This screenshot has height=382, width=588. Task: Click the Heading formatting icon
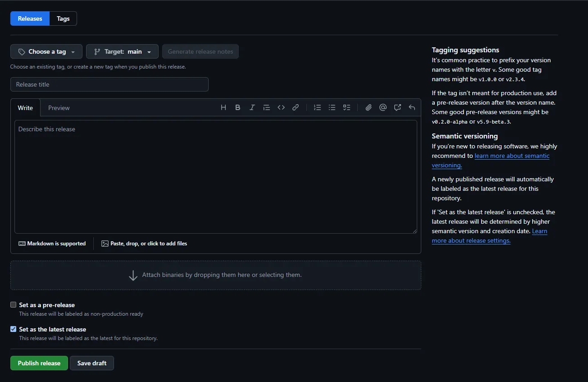click(x=223, y=107)
